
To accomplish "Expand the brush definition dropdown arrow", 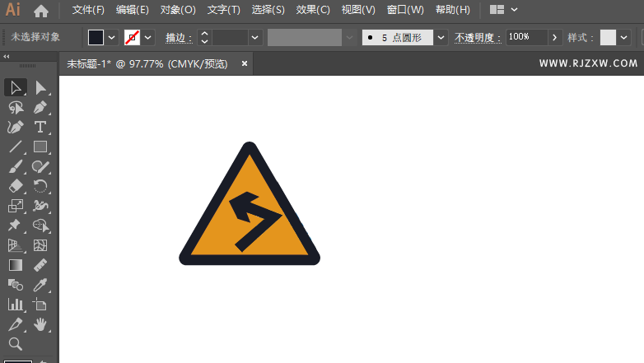I will coord(441,37).
